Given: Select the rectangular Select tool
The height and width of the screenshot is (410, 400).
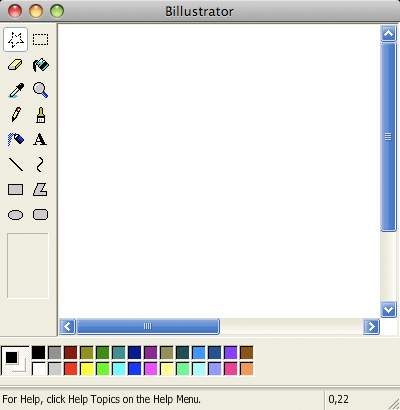Looking at the screenshot, I should pos(40,40).
